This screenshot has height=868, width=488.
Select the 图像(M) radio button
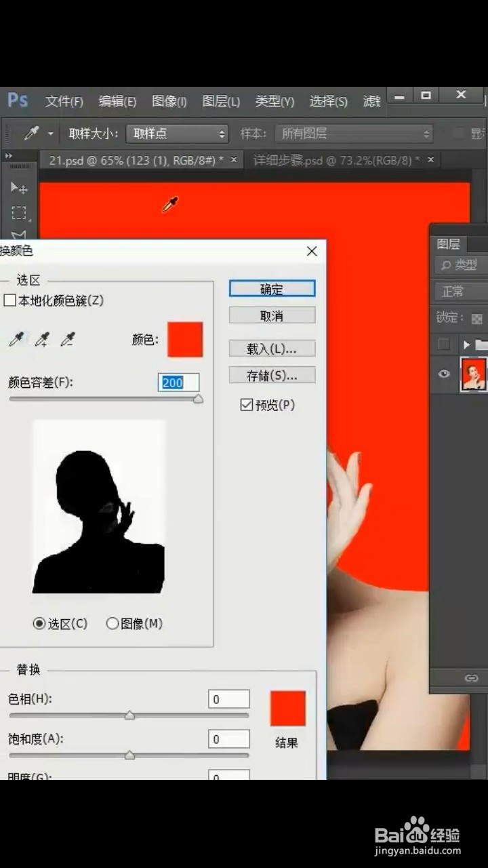113,623
